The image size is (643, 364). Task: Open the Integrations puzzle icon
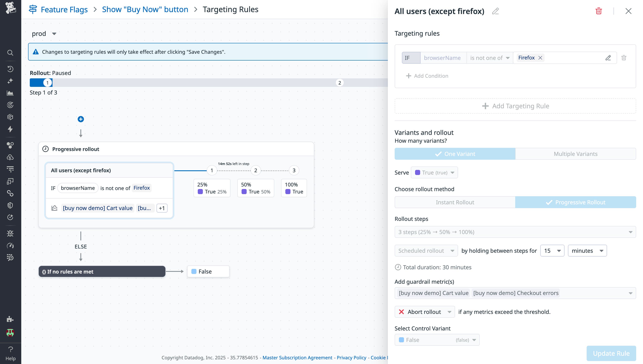pos(10,319)
